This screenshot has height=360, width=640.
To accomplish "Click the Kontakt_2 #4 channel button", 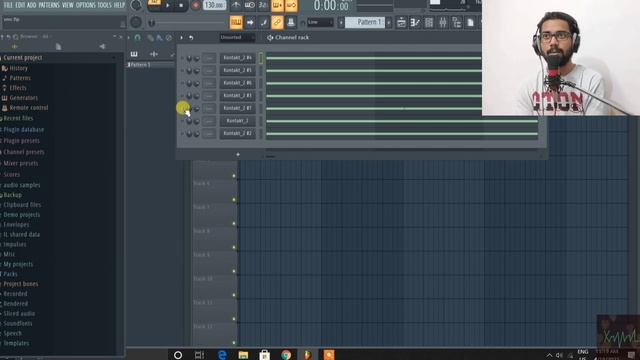I will pyautogui.click(x=238, y=58).
